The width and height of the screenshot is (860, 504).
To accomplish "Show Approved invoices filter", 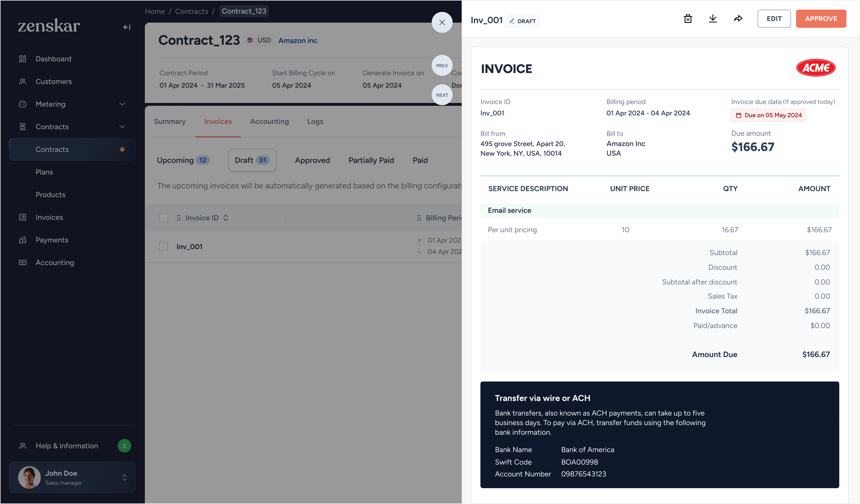I will click(312, 160).
